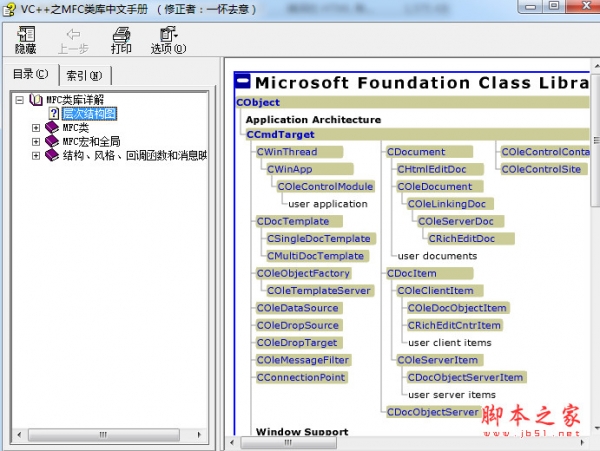This screenshot has height=451, width=600.
Task: Open the CHtmlEditDoc link
Action: coord(432,169)
